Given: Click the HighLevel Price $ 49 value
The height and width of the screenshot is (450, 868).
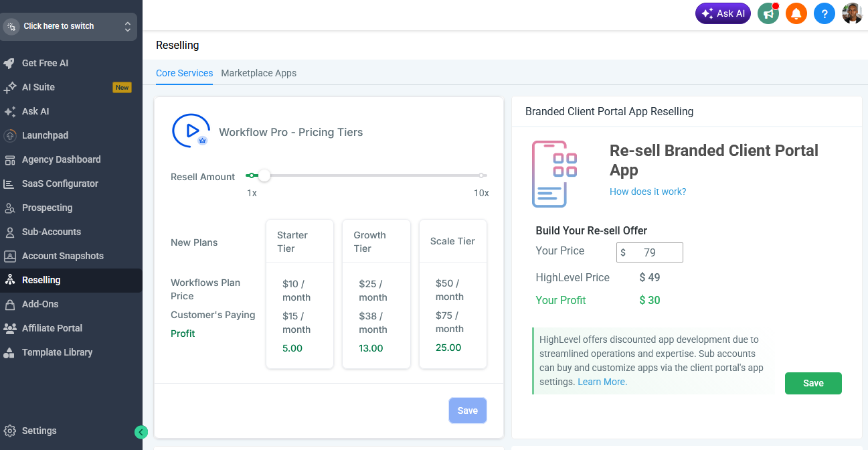Looking at the screenshot, I should click(650, 277).
